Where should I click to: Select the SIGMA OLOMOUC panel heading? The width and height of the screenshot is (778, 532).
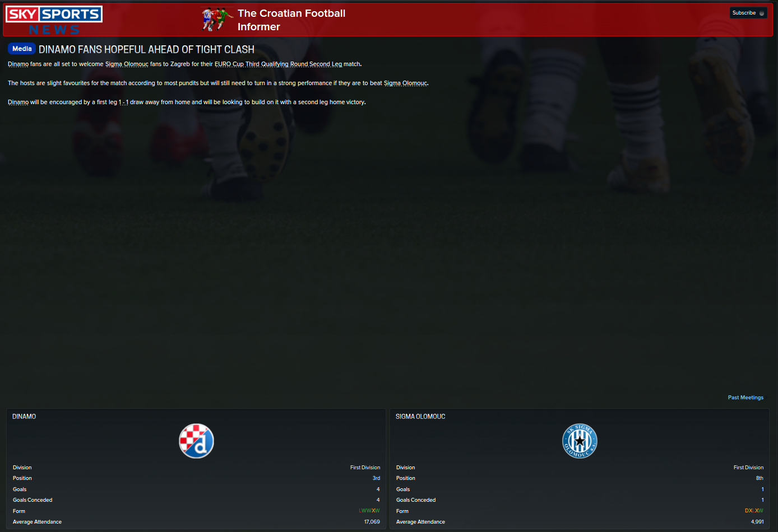[420, 417]
